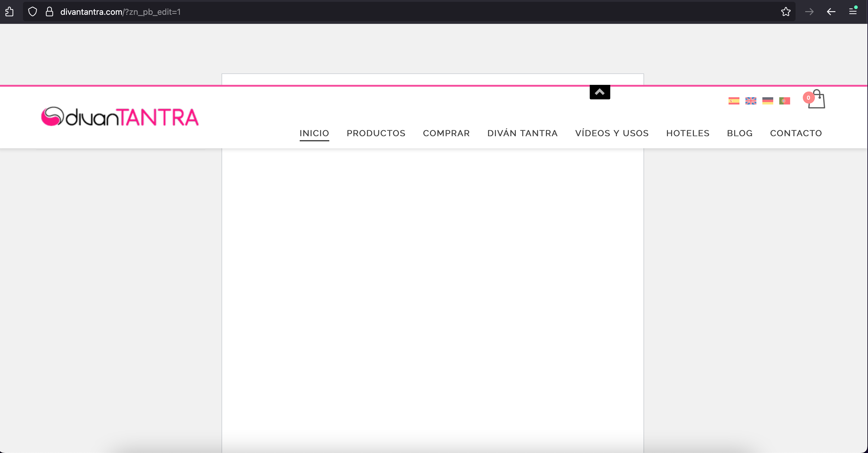Click the browser forward arrow
The image size is (868, 453).
tap(809, 12)
